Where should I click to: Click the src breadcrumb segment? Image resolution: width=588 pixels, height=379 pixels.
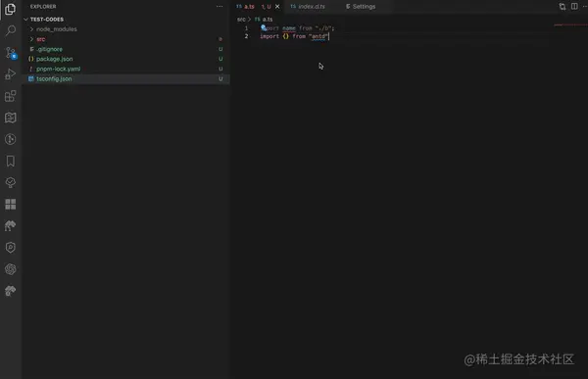[x=241, y=20]
